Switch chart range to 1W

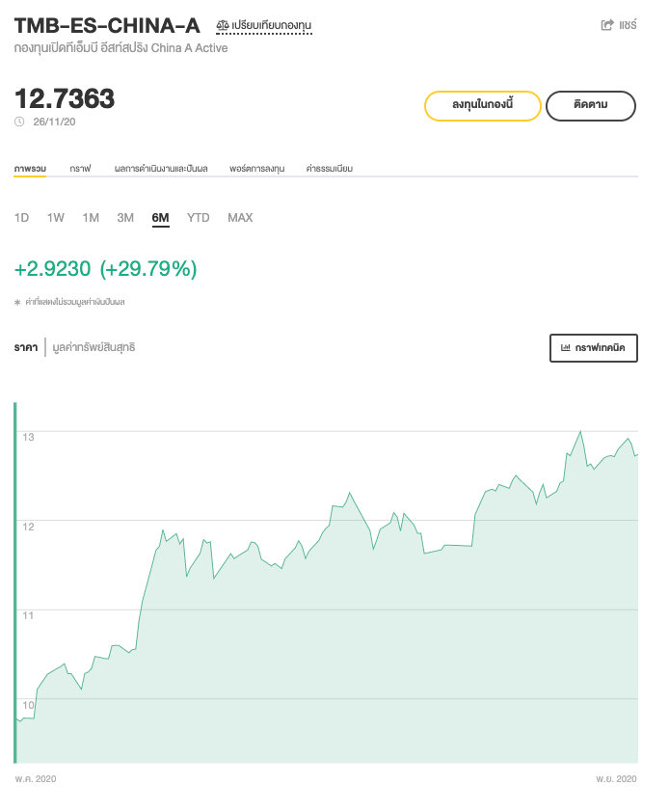coord(56,218)
